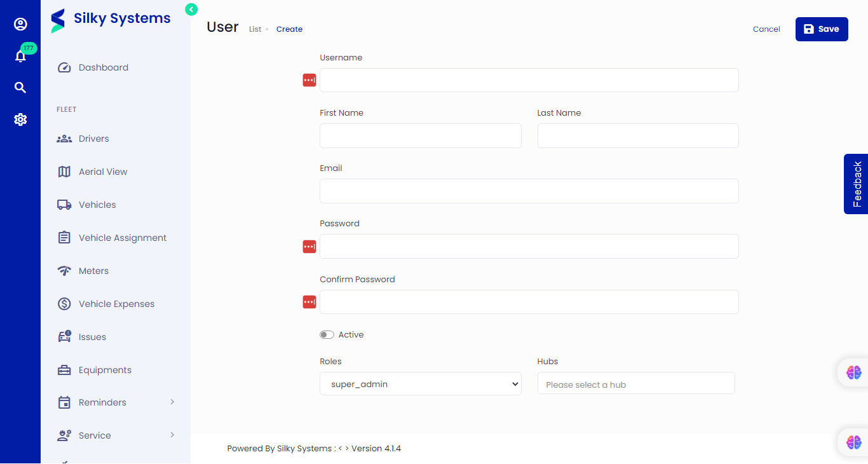Save the new user
This screenshot has height=464, width=868.
click(822, 29)
